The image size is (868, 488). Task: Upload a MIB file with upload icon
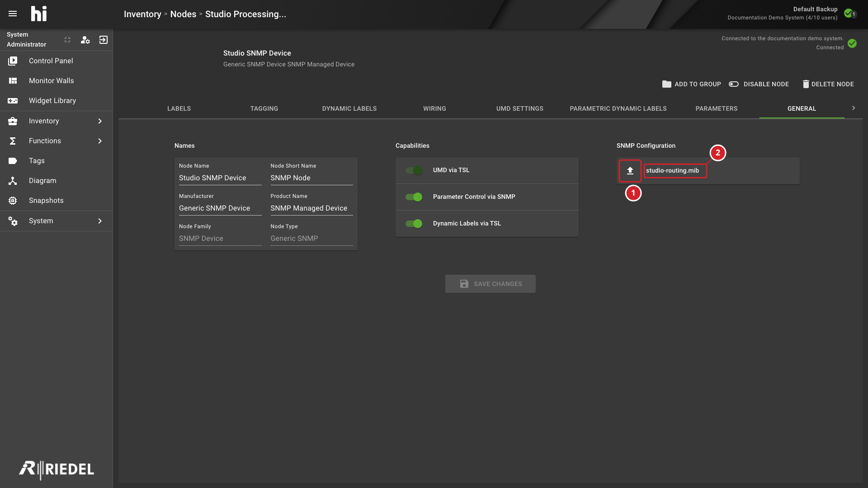630,170
